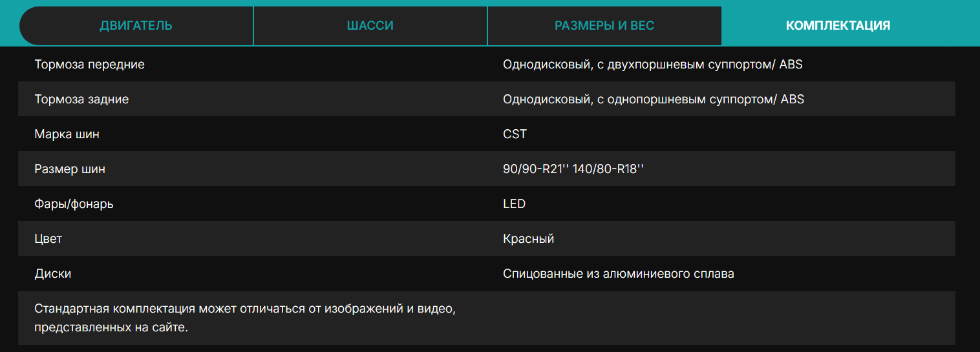Select the Фары/фонарь row label
Image resolution: width=980 pixels, height=352 pixels.
point(74,204)
